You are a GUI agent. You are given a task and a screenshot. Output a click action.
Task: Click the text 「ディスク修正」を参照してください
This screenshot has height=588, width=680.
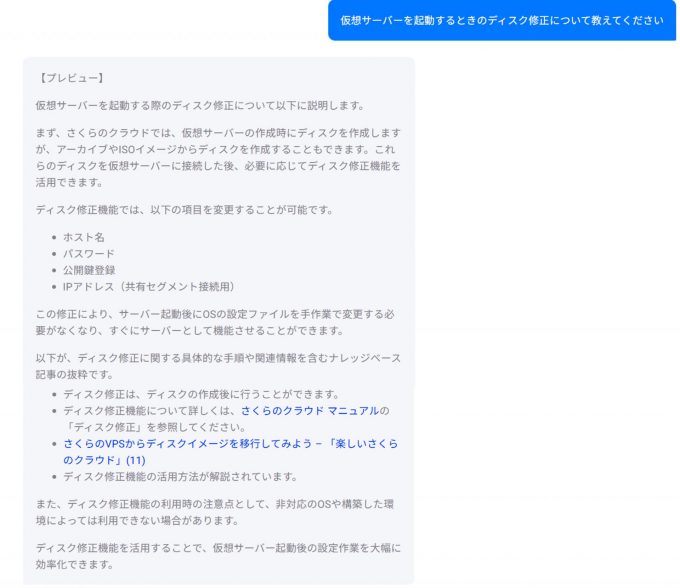[155, 427]
